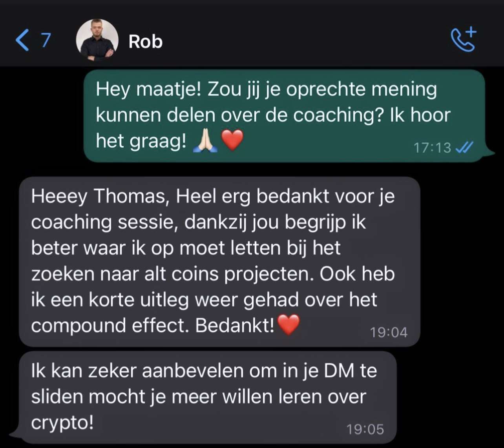This screenshot has height=448, width=504.
Task: Tap the back arrow chevron
Action: (22, 40)
